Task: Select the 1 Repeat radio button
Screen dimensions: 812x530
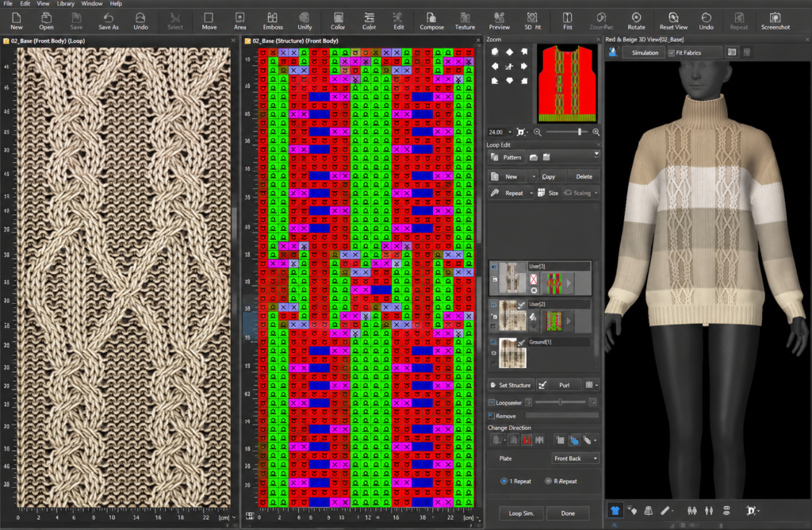Action: (504, 482)
